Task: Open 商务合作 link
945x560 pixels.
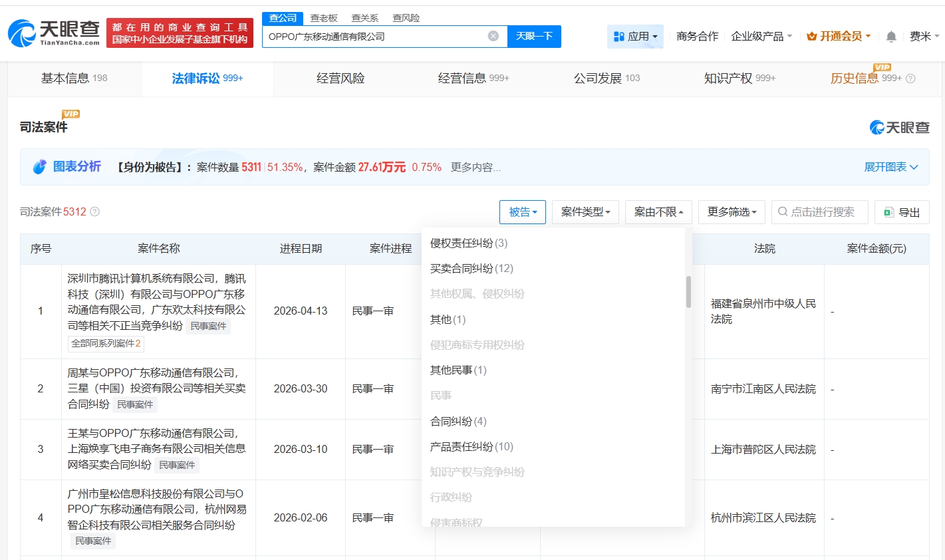Action: pyautogui.click(x=697, y=36)
